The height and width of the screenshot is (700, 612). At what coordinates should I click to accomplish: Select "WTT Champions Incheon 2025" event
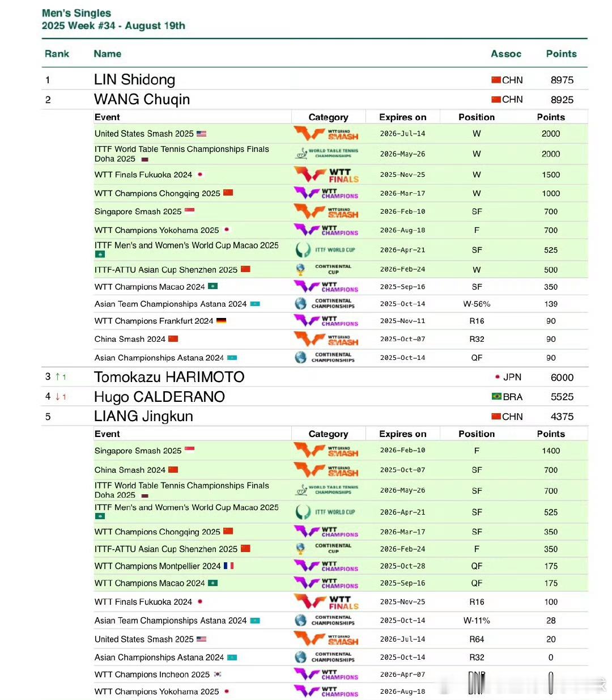tap(152, 674)
